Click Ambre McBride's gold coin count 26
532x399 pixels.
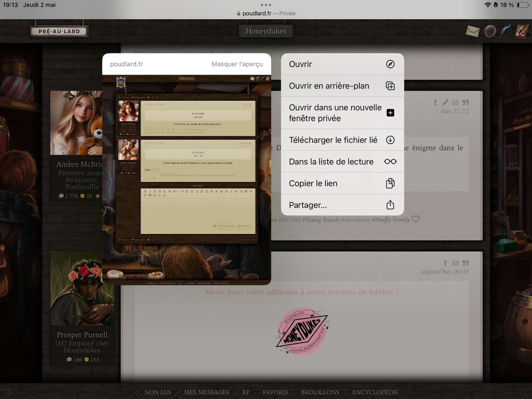tap(86, 196)
